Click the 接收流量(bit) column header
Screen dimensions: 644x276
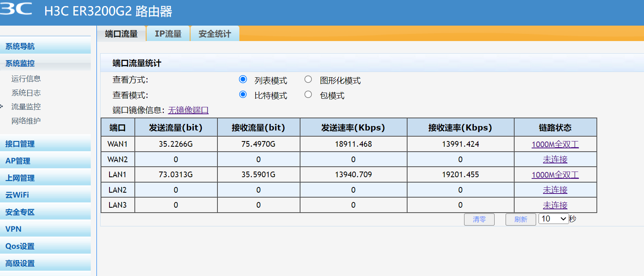258,128
